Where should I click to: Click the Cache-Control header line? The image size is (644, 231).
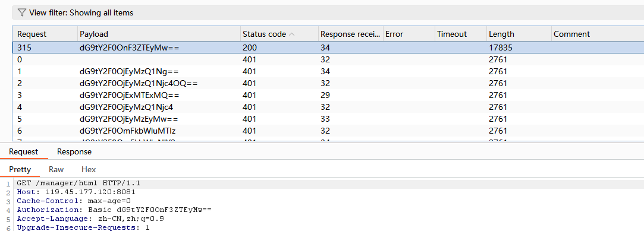click(74, 201)
